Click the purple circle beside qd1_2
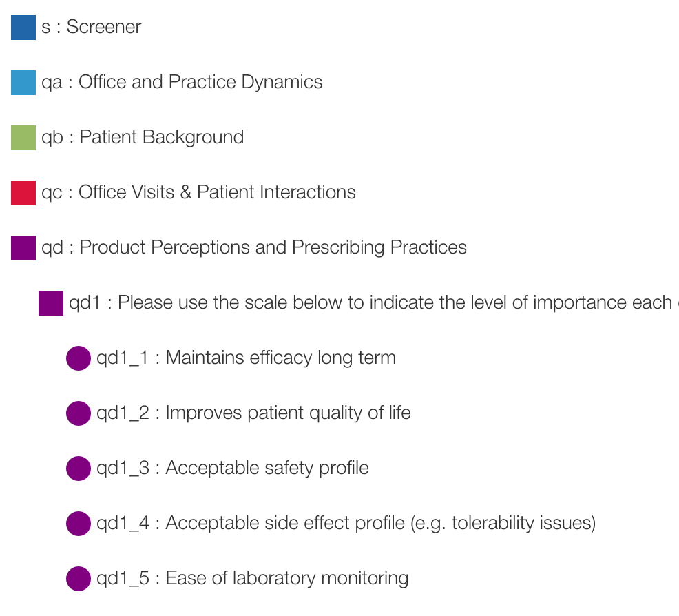The image size is (679, 616). [x=79, y=413]
